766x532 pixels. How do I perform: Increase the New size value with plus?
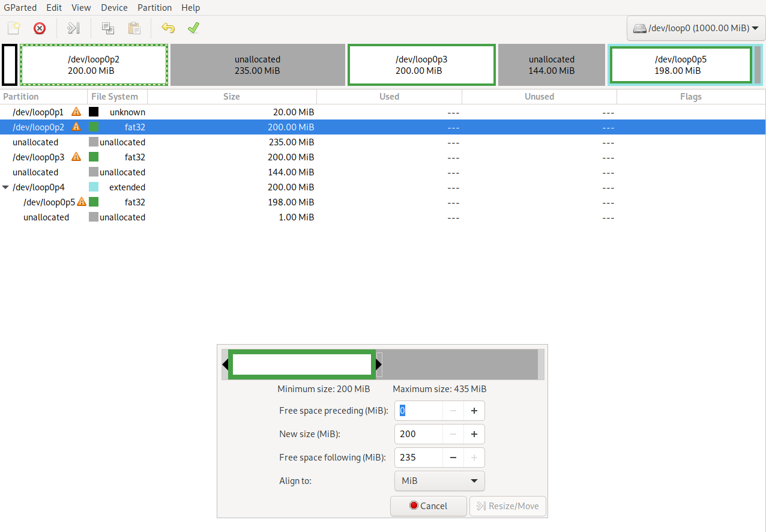(x=474, y=434)
